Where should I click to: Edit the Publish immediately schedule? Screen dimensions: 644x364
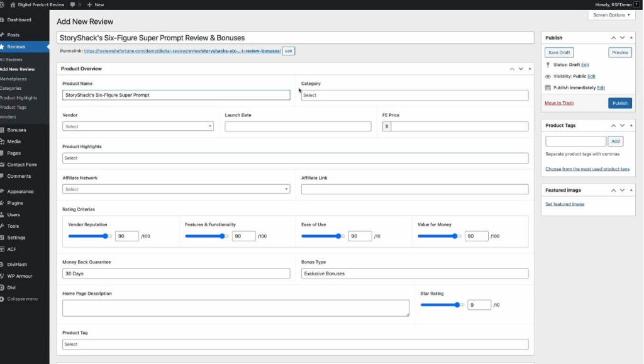601,88
